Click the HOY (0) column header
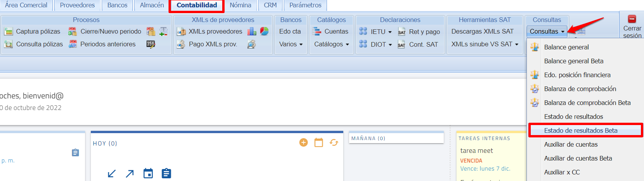 (105, 143)
